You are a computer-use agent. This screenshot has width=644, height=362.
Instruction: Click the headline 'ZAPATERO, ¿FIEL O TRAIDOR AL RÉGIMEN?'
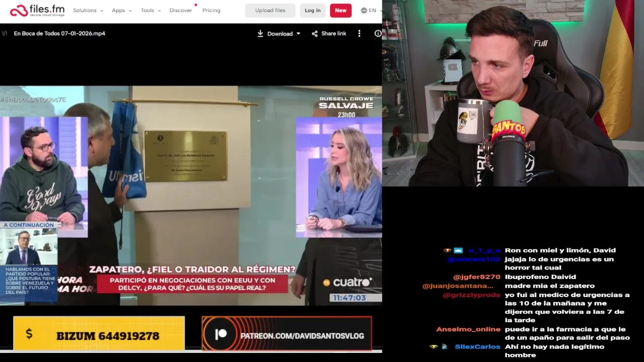pos(192,269)
